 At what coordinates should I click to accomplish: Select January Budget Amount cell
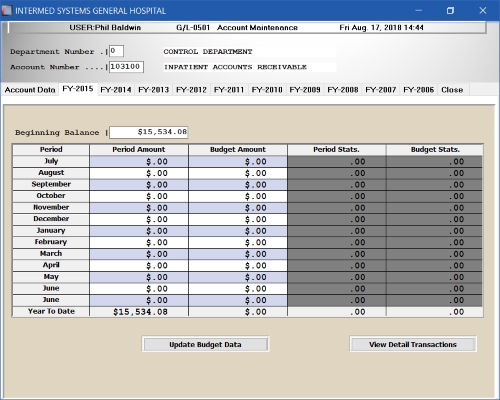coord(238,231)
